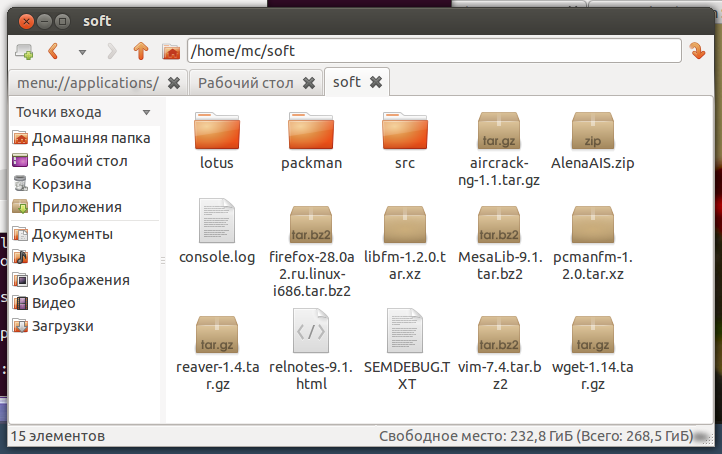Go to parent folder with up arrow

click(x=141, y=51)
